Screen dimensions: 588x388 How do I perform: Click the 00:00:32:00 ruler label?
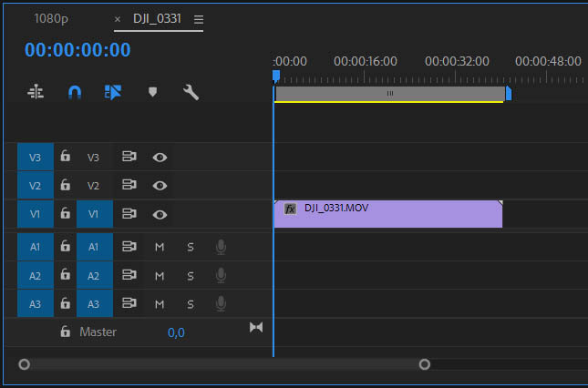[x=457, y=61]
